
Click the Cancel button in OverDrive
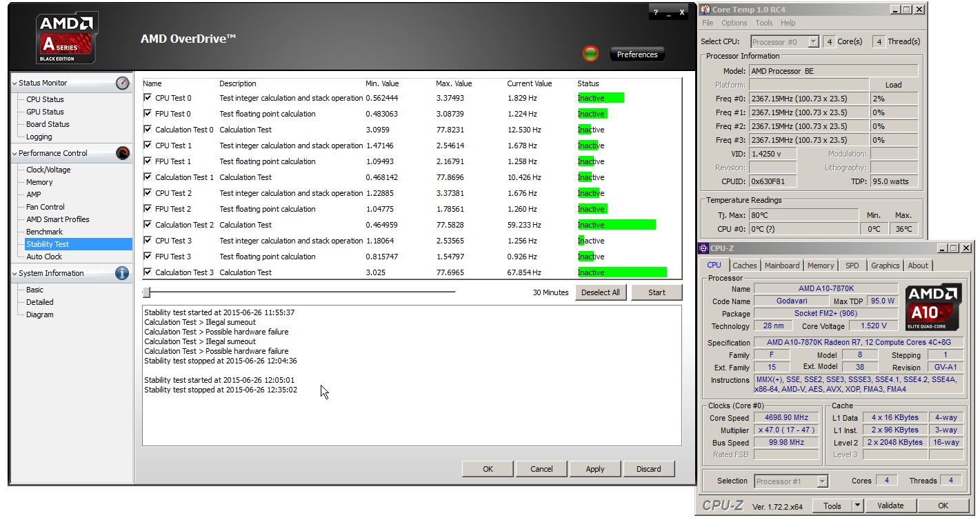(541, 469)
